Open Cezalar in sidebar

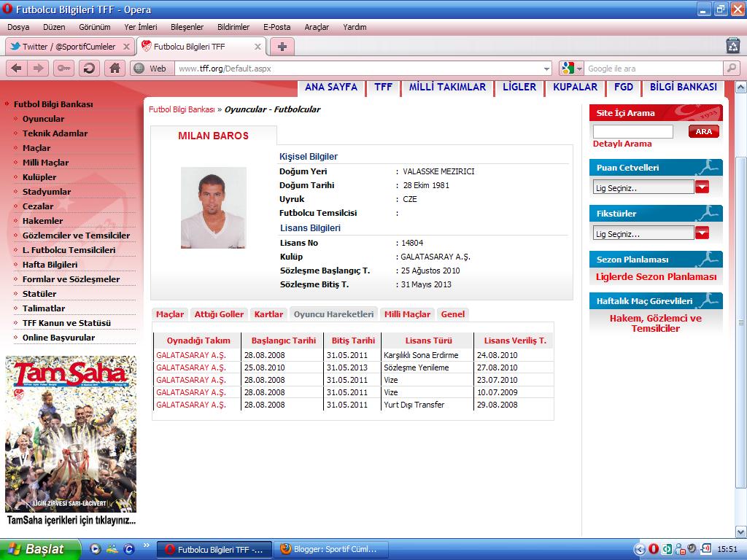pyautogui.click(x=38, y=206)
